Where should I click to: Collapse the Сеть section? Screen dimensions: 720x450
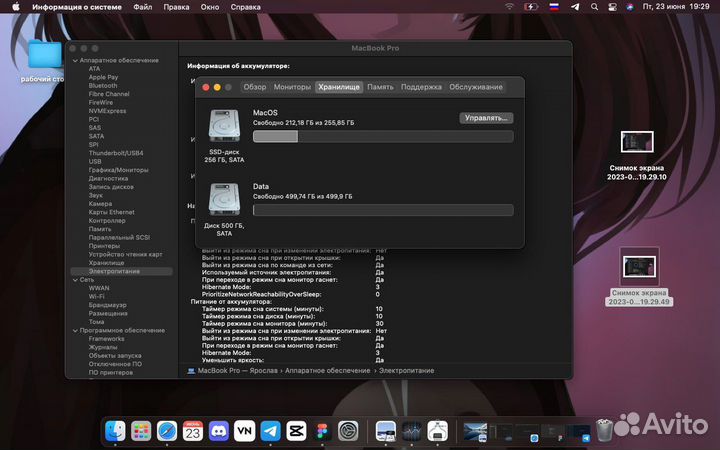[75, 280]
